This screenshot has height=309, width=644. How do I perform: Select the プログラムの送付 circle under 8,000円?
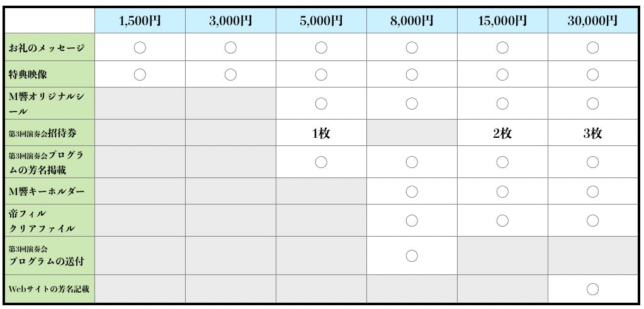[x=412, y=256]
